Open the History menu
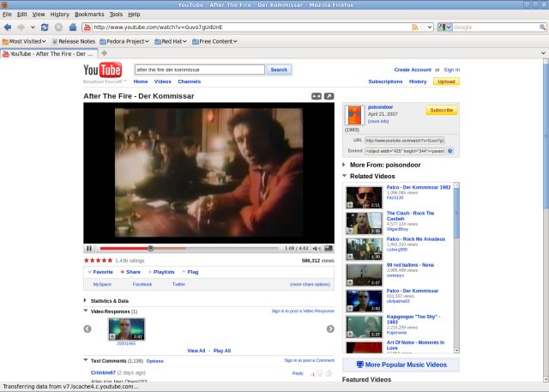The height and width of the screenshot is (392, 549). click(59, 15)
